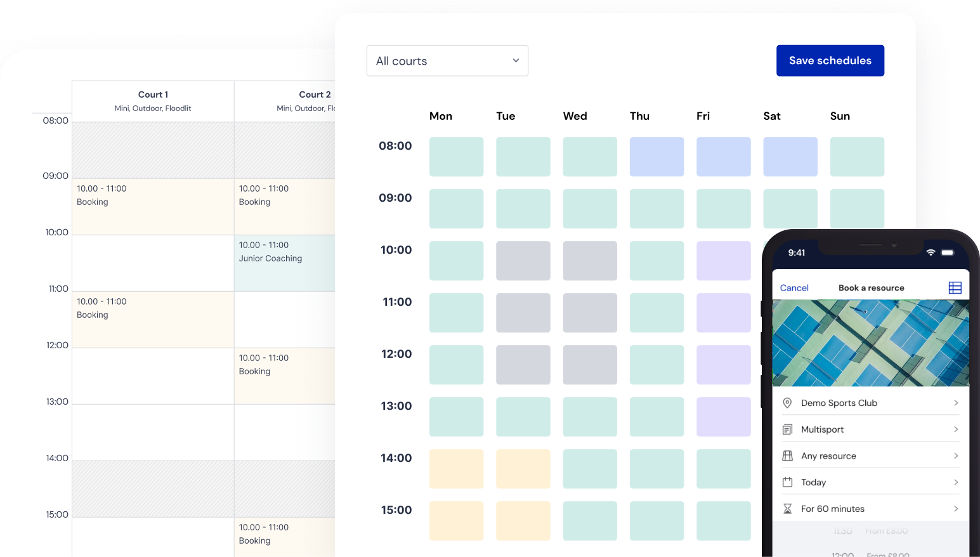
Task: Open the Court 1 booking starting at 09:00
Action: pos(153,207)
